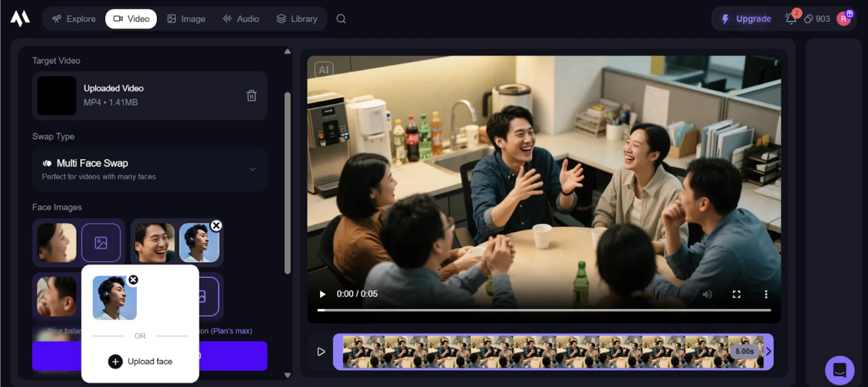
Task: Open the search magnifier icon
Action: 341,19
